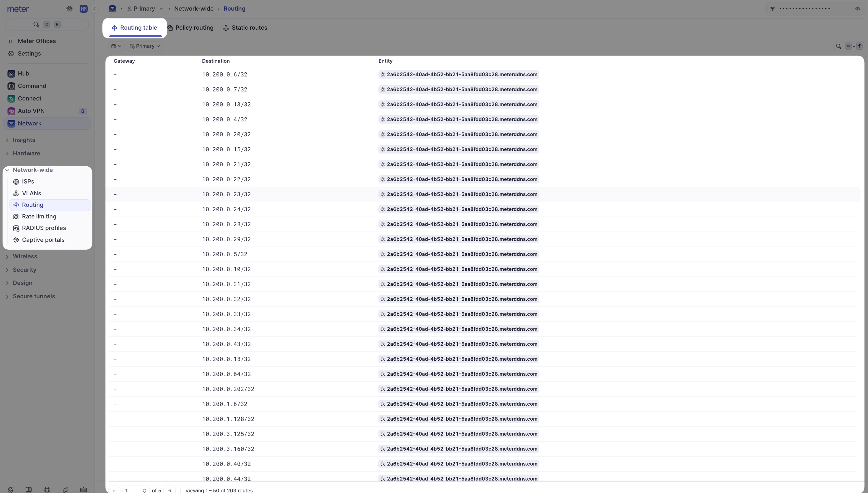Toggle password visibility eye icon
This screenshot has width=868, height=493.
tap(857, 9)
